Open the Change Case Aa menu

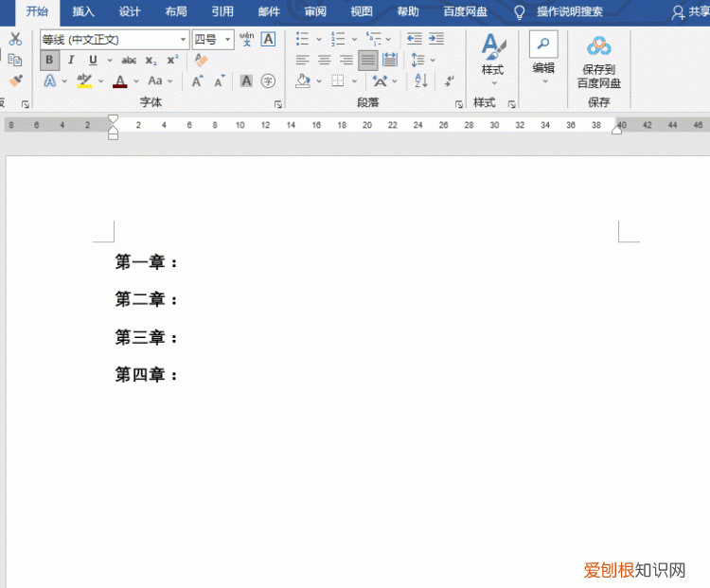160,81
